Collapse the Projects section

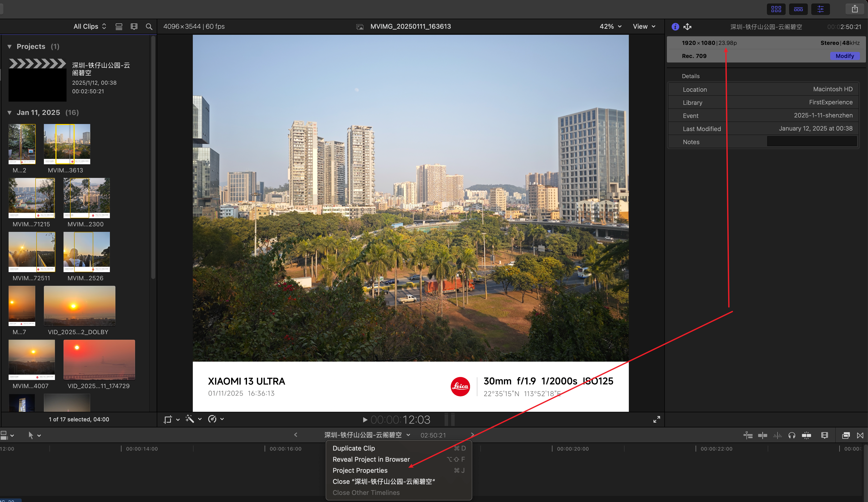[x=10, y=46]
